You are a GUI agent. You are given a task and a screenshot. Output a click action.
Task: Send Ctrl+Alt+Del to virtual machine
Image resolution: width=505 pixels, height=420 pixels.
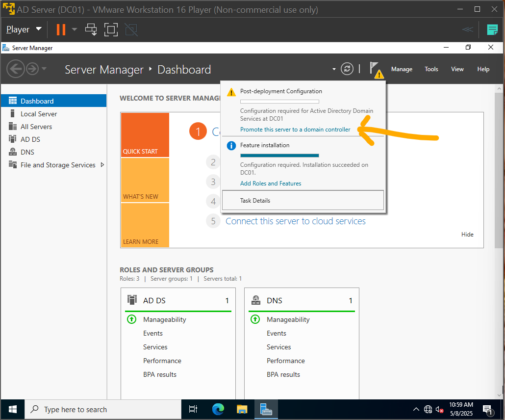pyautogui.click(x=91, y=29)
